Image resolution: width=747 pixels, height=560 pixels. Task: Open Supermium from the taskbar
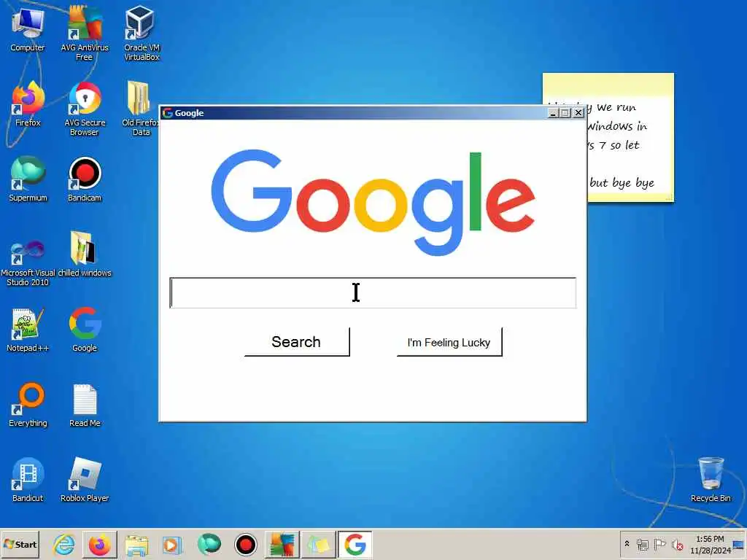click(209, 545)
